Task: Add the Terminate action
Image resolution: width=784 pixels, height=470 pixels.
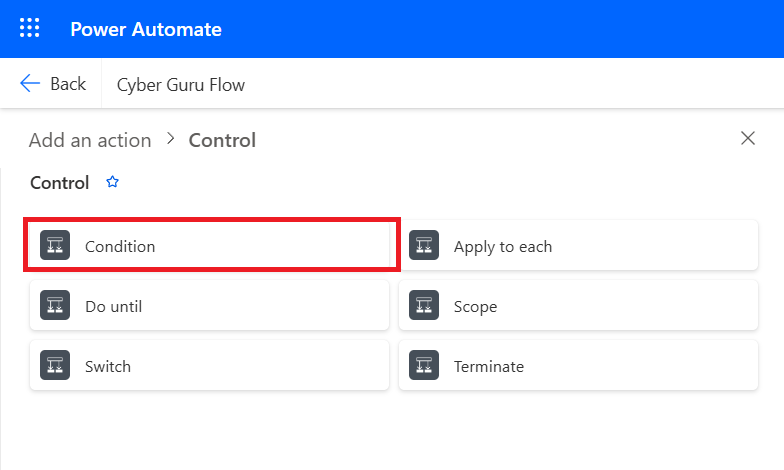Action: click(578, 365)
